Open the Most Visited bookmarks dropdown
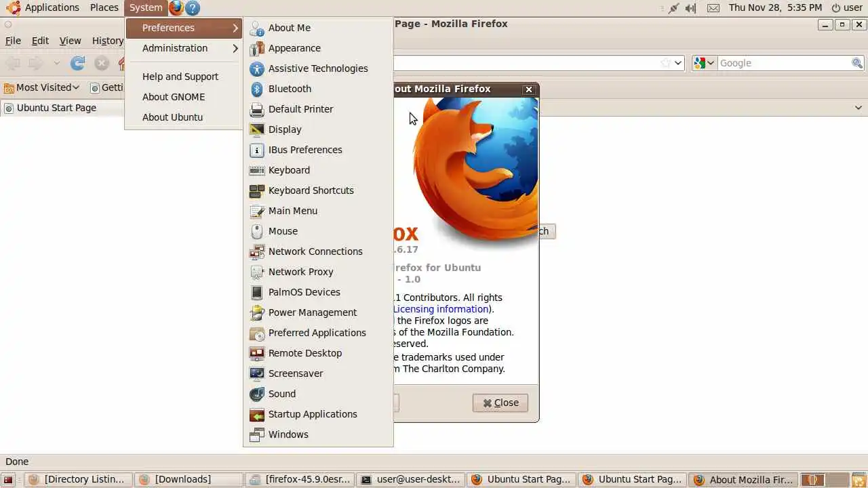Screen dimensions: 868x488 [42, 87]
